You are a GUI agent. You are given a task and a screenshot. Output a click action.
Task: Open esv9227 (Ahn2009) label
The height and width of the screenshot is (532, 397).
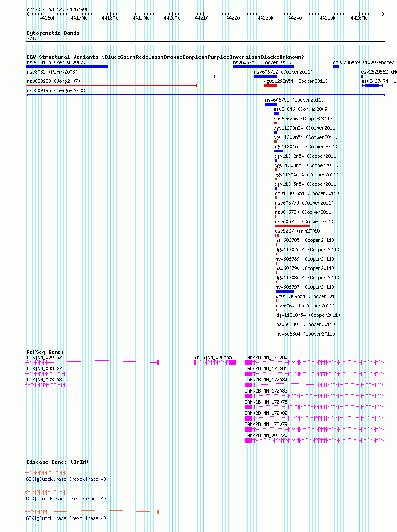pyautogui.click(x=298, y=231)
